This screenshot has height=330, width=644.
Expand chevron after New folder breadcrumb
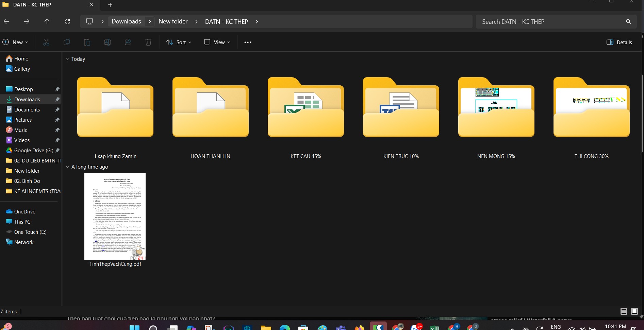[196, 21]
